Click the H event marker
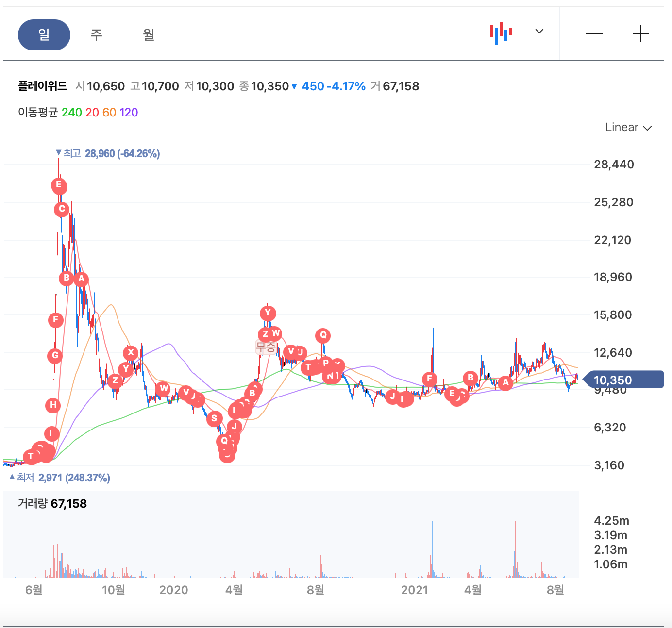 [53, 405]
